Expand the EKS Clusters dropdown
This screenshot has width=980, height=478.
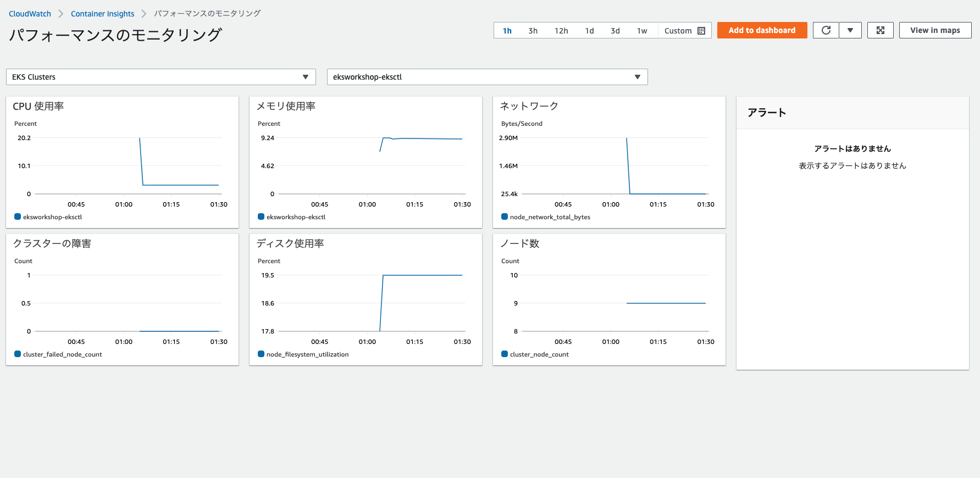pyautogui.click(x=160, y=77)
